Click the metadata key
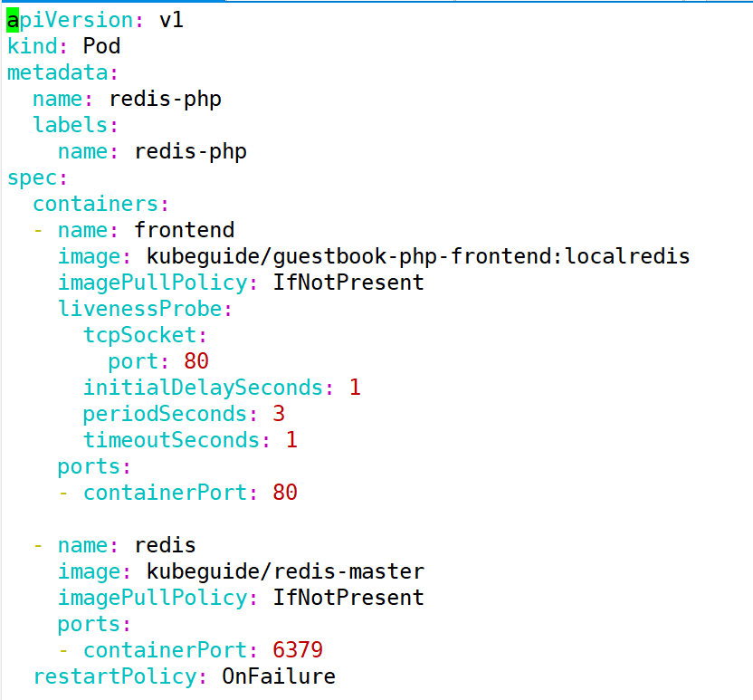 [57, 73]
